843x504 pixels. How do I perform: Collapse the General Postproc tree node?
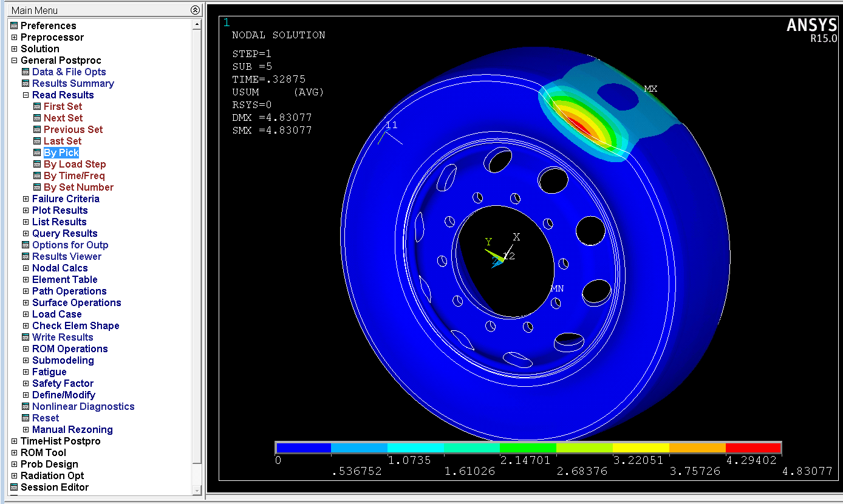point(14,60)
